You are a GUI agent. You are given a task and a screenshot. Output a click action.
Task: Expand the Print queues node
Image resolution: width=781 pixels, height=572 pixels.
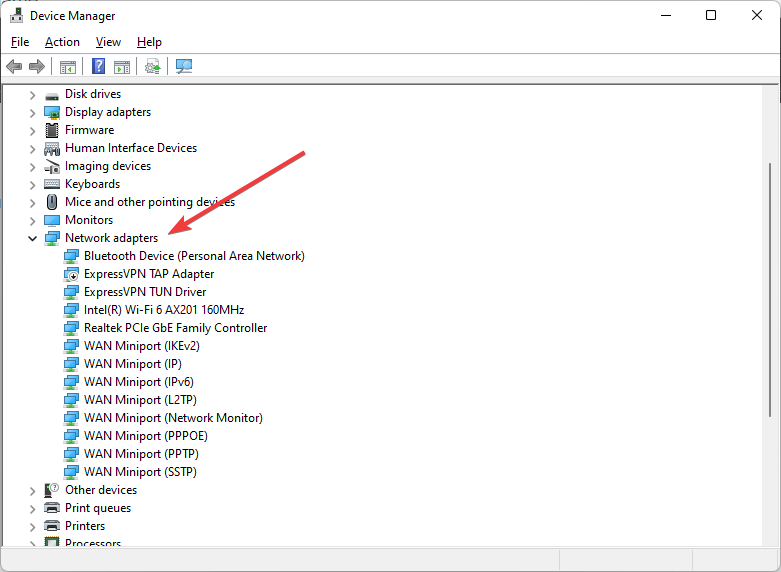point(32,509)
